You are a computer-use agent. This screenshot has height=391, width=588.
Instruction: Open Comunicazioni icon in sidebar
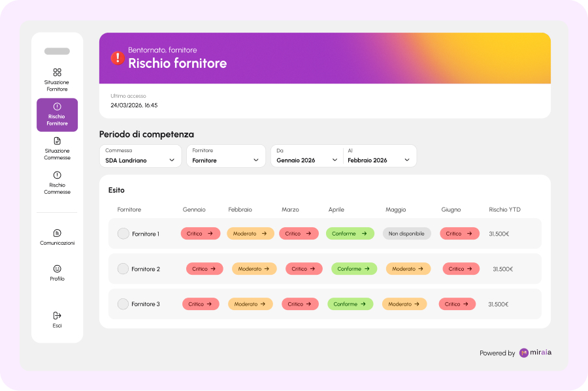tap(57, 233)
